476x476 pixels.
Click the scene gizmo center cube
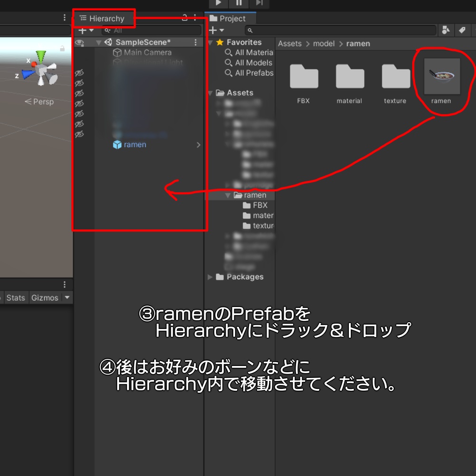point(41,71)
